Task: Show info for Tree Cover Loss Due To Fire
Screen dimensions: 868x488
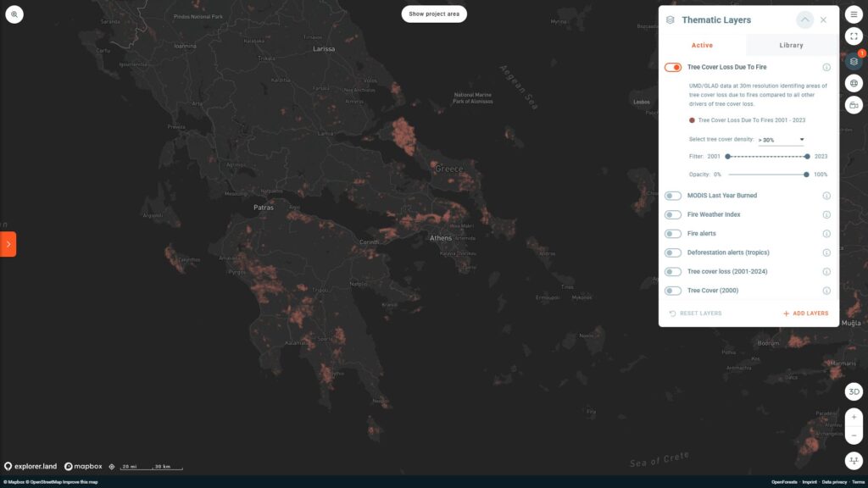Action: coord(826,68)
